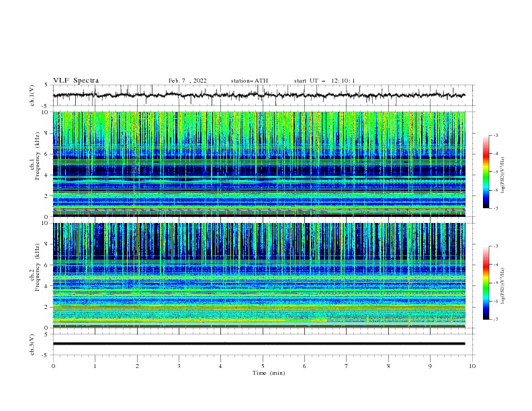Click the ch.1 voltage waveform trace
This screenshot has width=532, height=411.
tap(259, 95)
